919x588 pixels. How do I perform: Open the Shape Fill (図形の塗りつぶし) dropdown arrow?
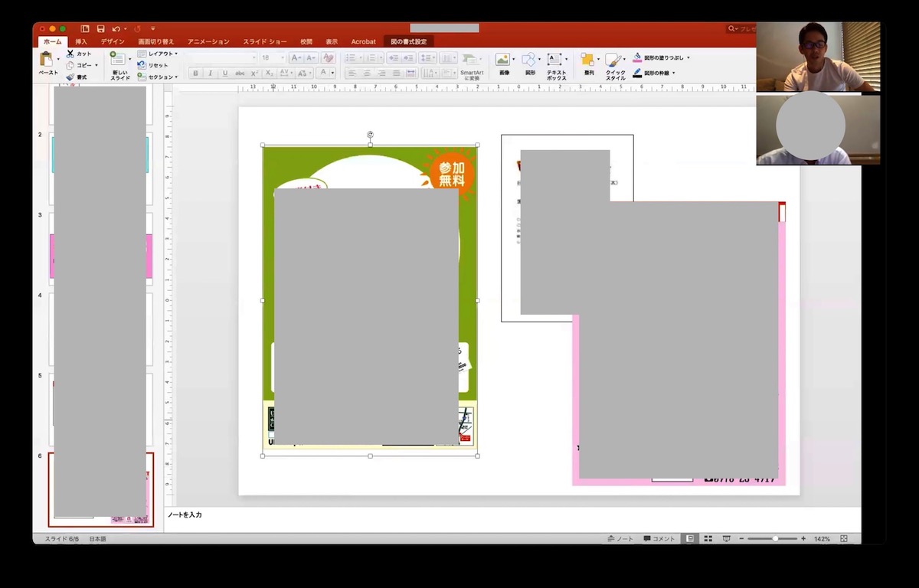pos(688,57)
